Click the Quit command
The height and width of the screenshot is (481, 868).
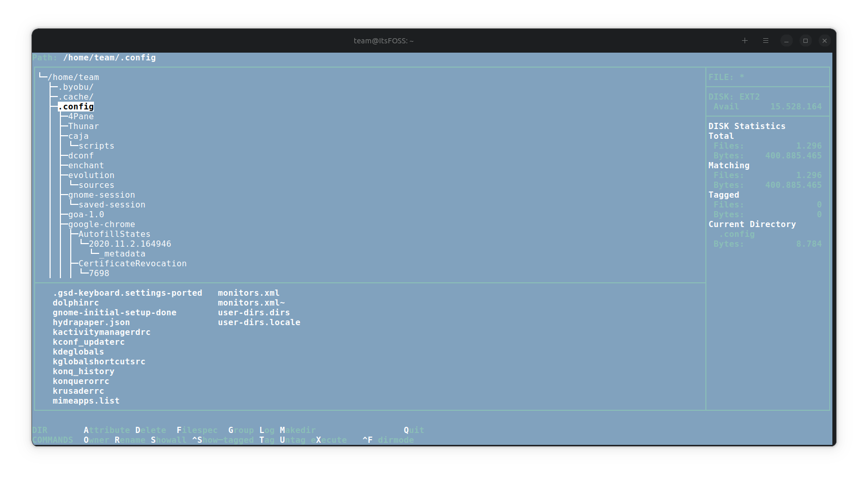click(413, 429)
